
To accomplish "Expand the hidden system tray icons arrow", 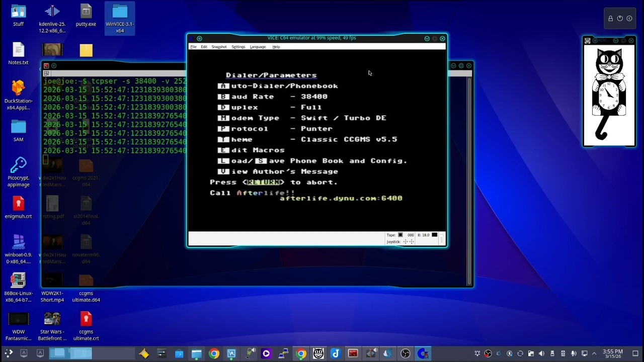I will coord(594,353).
